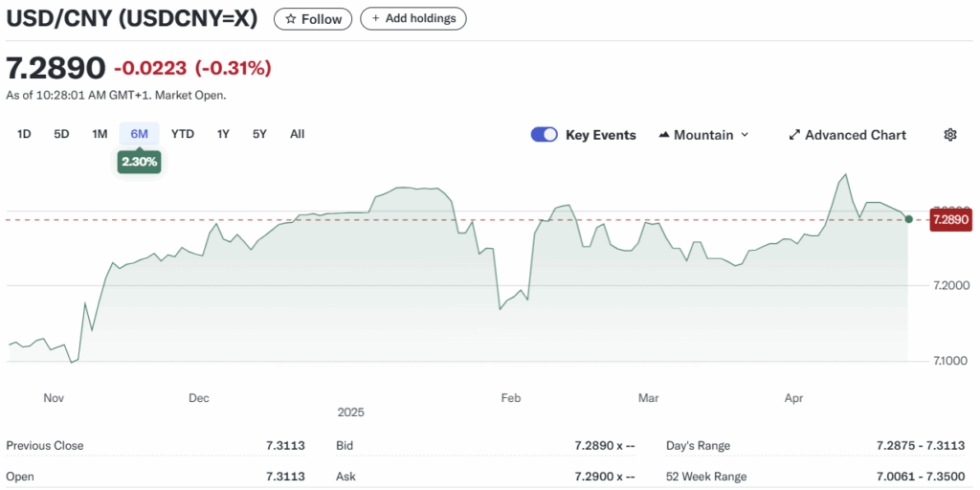Viewport: 980px width, 490px height.
Task: Click the February low point on chart
Action: [x=501, y=308]
